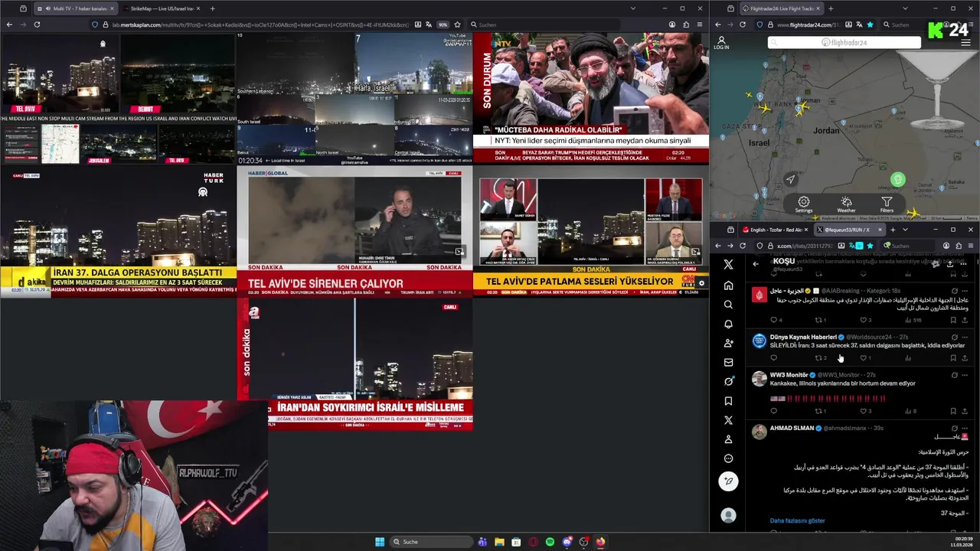Click location arrow button on flight map
This screenshot has height=551, width=980.
(790, 180)
